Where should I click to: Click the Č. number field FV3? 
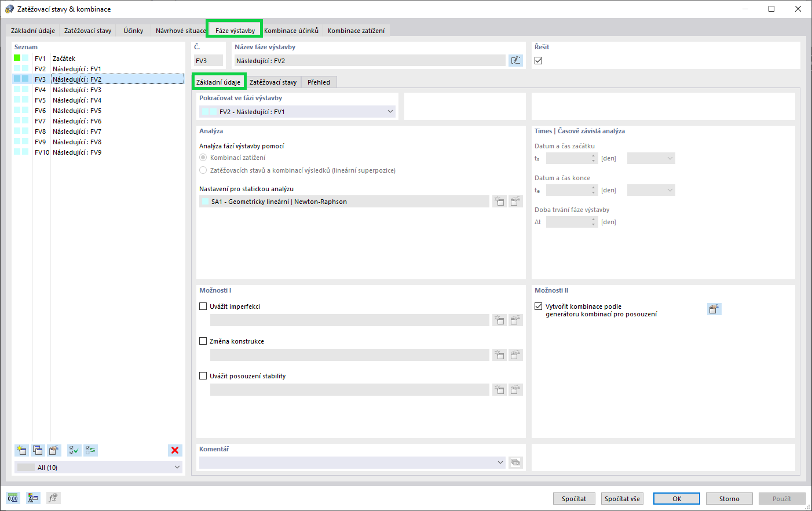coord(209,60)
